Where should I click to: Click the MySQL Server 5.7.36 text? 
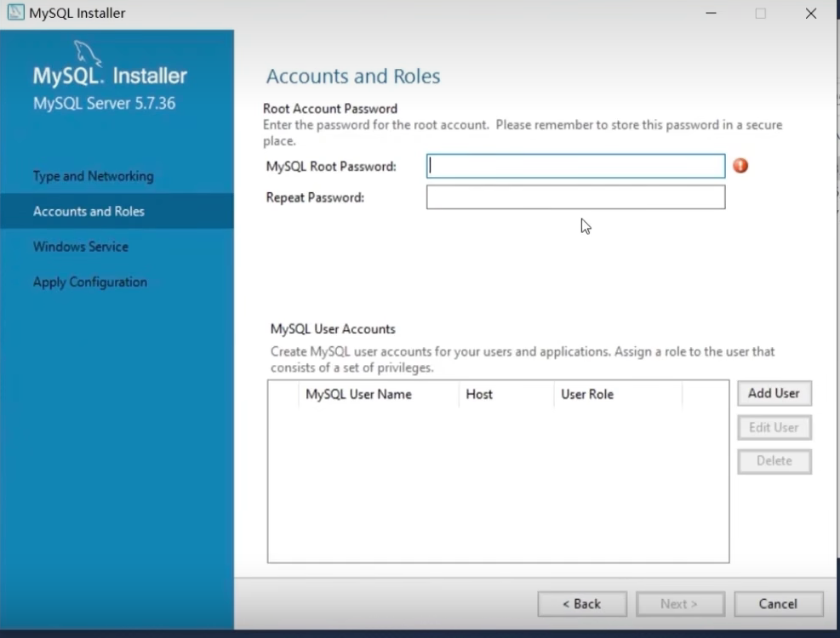(x=104, y=103)
